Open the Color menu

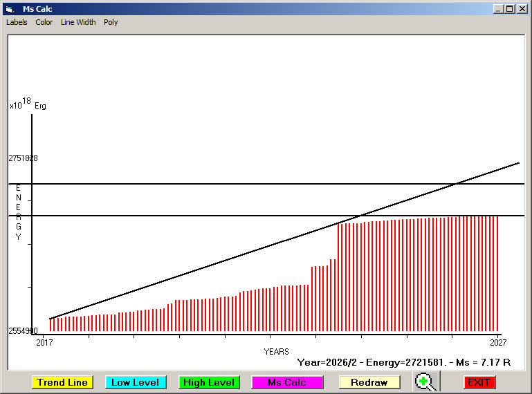tap(44, 22)
